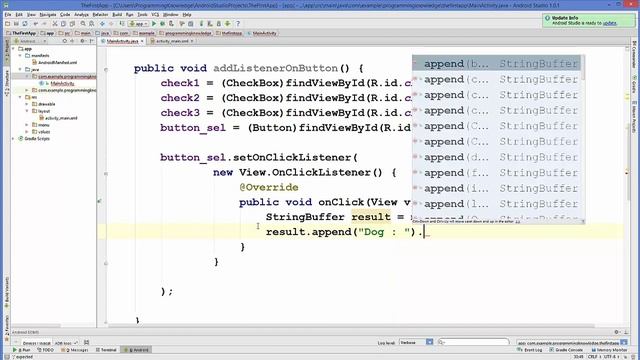Image resolution: width=640 pixels, height=360 pixels.
Task: Click the Attach debugger icon
Action: tap(171, 24)
